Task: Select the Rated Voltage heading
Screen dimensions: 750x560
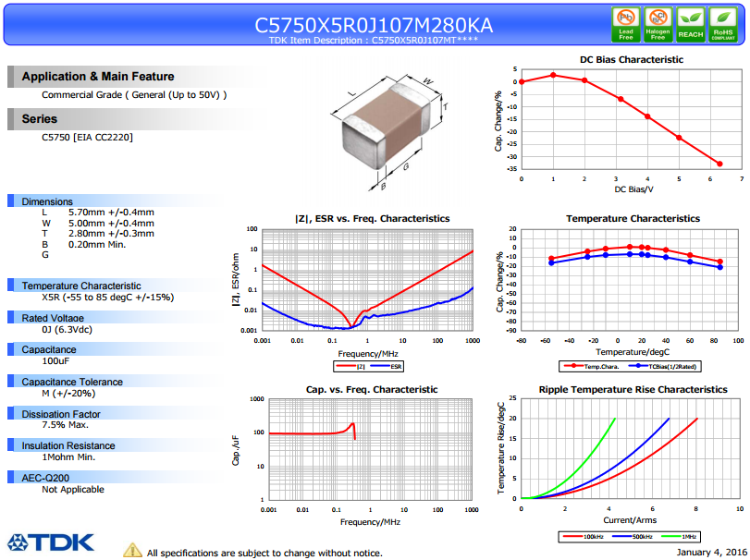Action: click(x=53, y=318)
